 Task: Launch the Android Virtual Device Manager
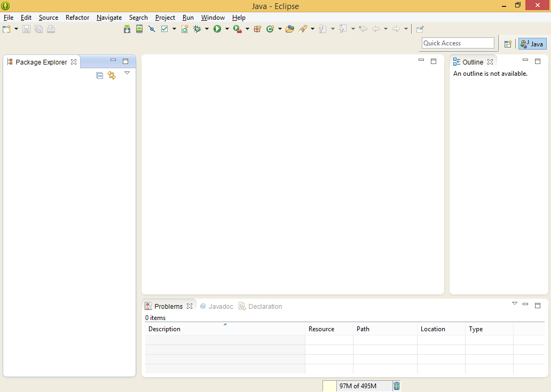139,29
